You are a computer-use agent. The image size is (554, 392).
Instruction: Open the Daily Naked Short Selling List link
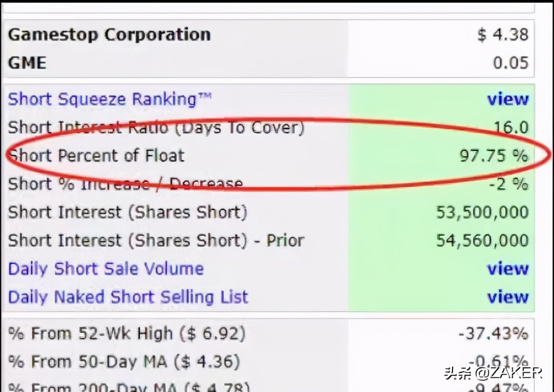tap(128, 297)
